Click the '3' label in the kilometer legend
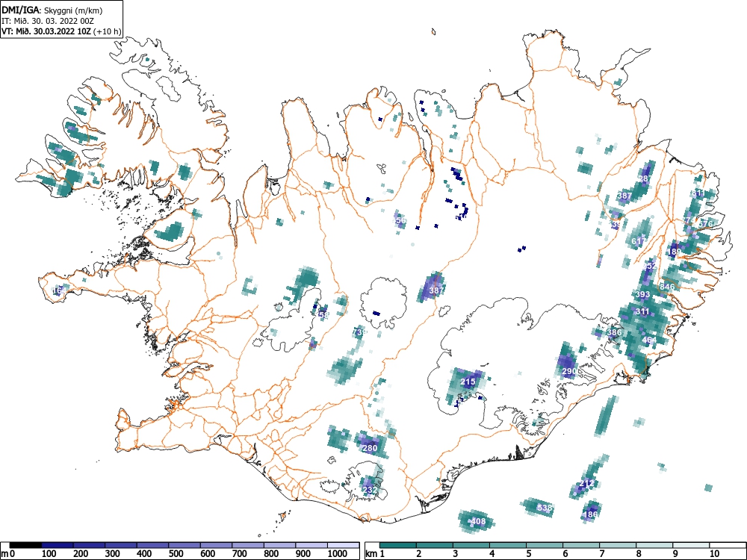This screenshot has width=747, height=560. (456, 553)
